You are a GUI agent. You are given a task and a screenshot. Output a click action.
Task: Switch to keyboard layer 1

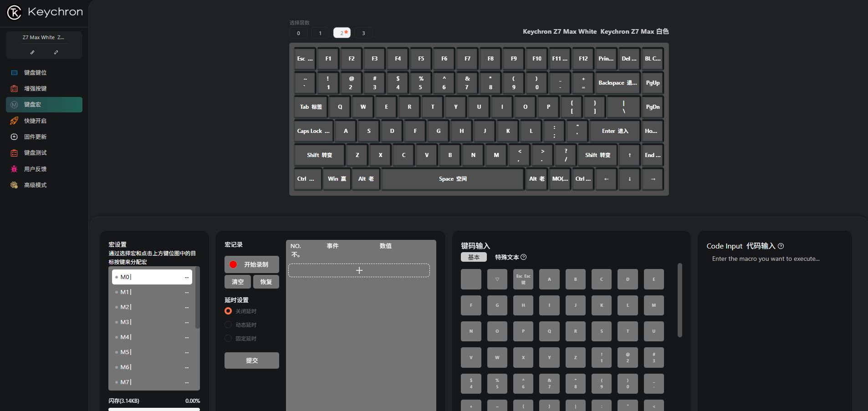(x=320, y=33)
